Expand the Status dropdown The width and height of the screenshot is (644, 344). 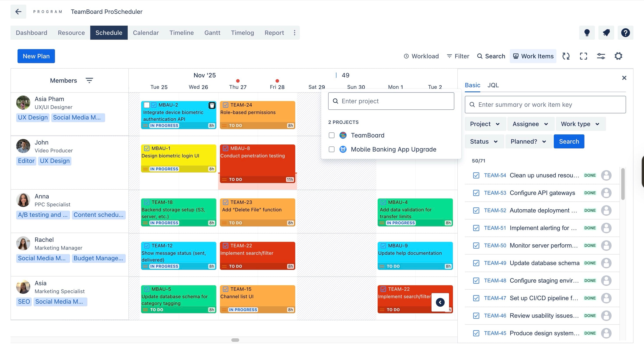coord(484,141)
